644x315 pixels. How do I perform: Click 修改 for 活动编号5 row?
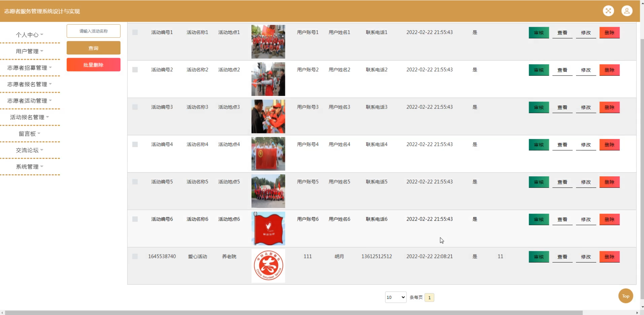(x=586, y=182)
